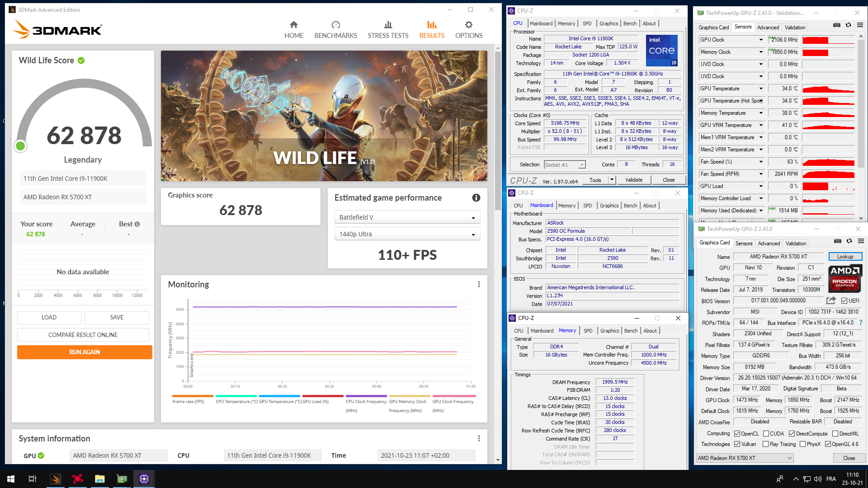Open the Battlefield V game dropdown
The height and width of the screenshot is (488, 868).
pos(407,217)
